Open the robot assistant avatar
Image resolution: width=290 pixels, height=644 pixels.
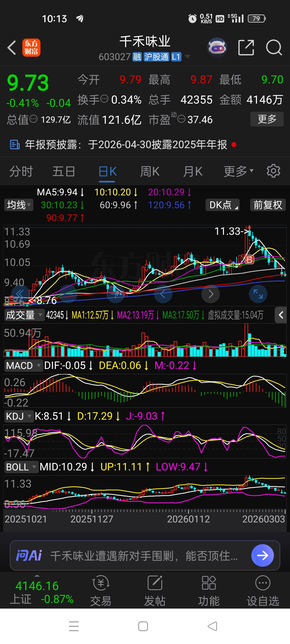[217, 47]
